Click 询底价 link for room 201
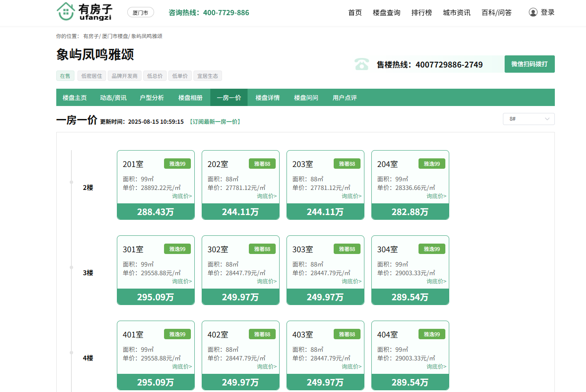 [182, 196]
